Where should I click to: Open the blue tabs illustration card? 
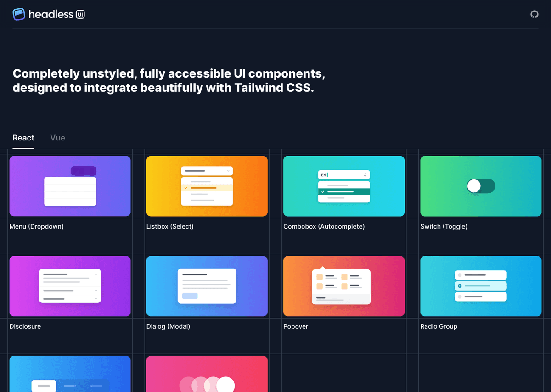tap(70, 374)
